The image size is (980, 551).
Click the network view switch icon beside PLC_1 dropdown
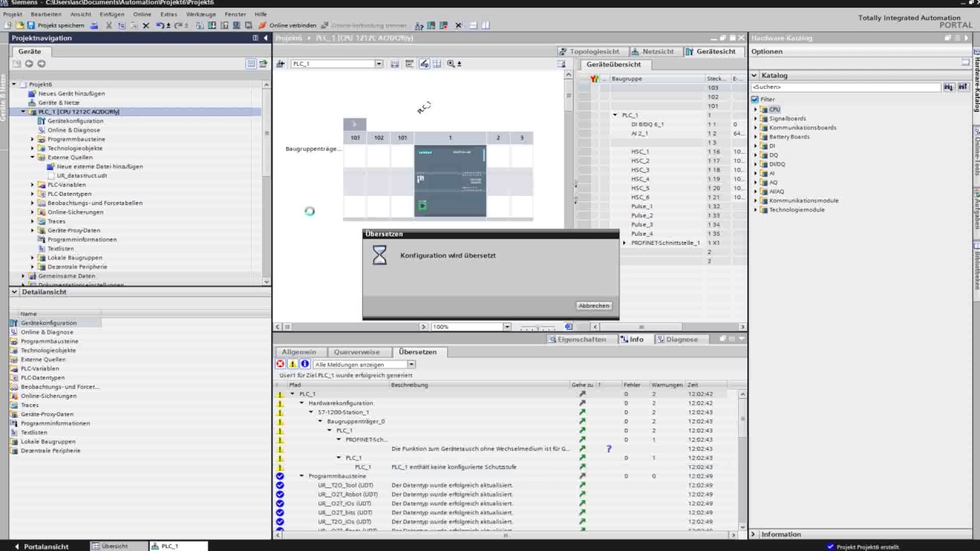[x=280, y=64]
